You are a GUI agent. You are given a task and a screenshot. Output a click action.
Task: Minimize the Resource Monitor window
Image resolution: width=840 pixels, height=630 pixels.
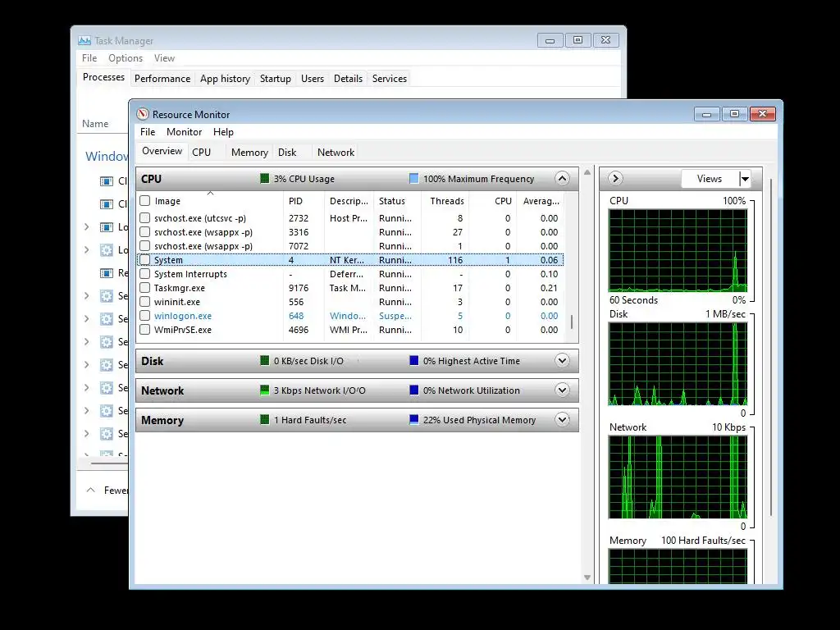point(706,114)
